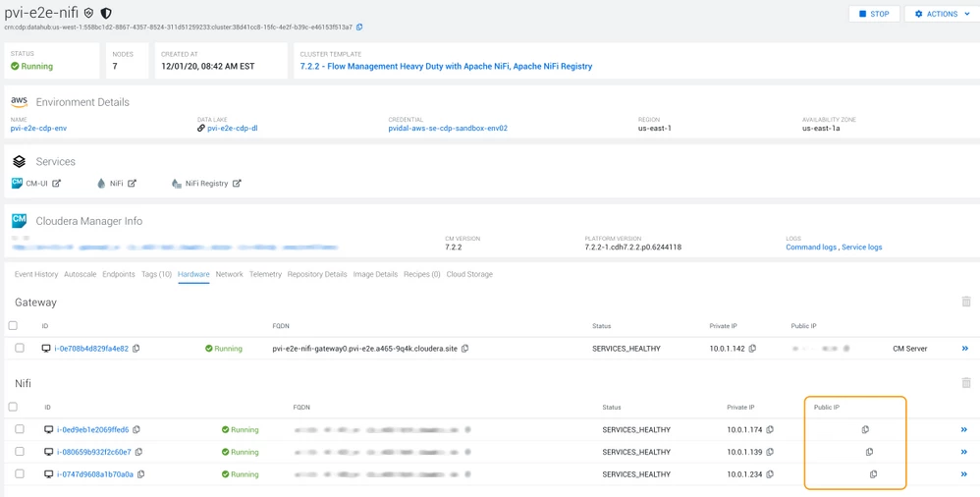Switch to the Tags (10) tab
The width and height of the screenshot is (980, 497).
pos(157,274)
